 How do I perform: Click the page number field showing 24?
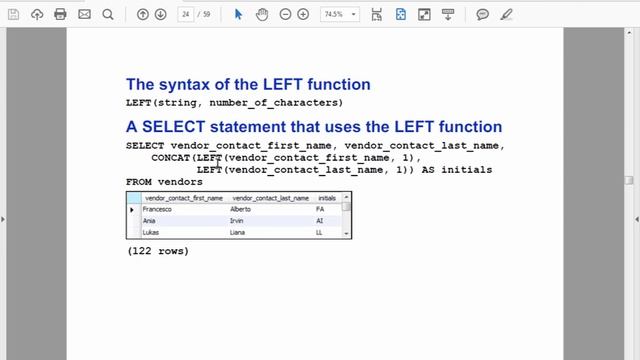pos(186,15)
